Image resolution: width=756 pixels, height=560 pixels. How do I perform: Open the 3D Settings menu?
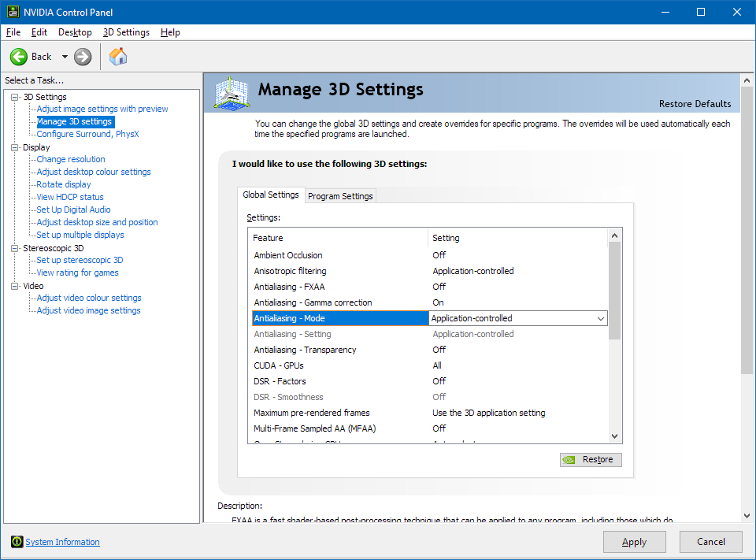(x=126, y=32)
